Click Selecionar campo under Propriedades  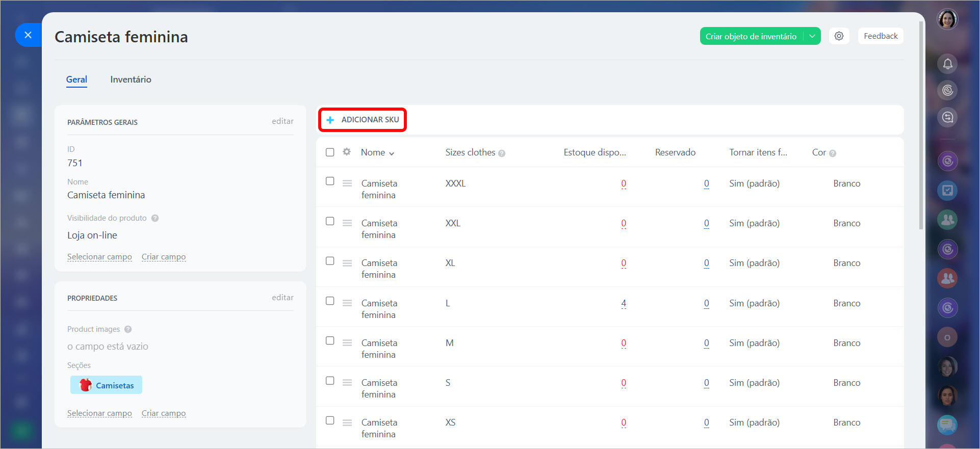[99, 413]
